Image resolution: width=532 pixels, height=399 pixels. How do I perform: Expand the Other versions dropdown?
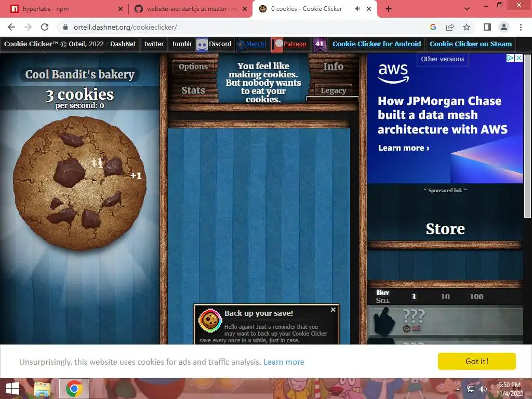click(x=443, y=59)
